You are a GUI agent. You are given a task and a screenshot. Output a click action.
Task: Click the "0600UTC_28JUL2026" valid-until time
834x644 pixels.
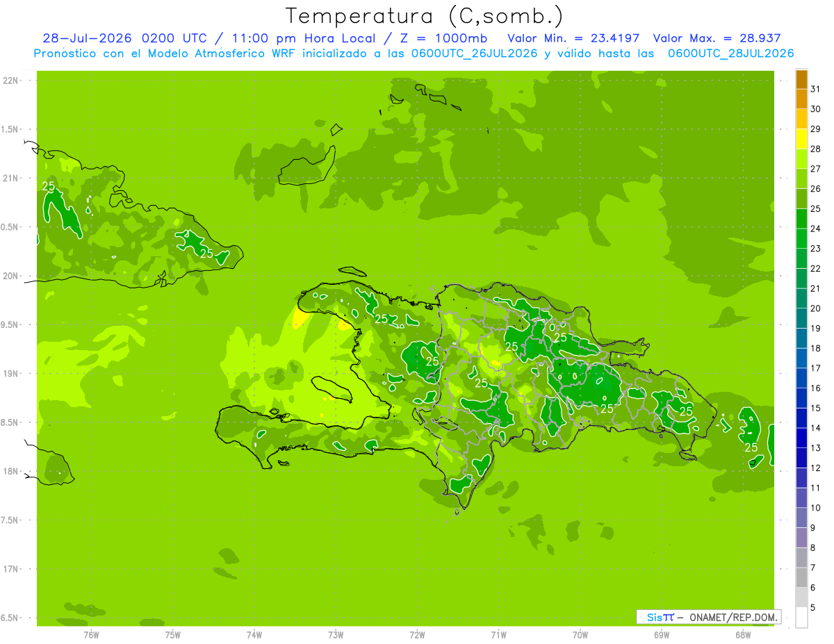pos(730,53)
